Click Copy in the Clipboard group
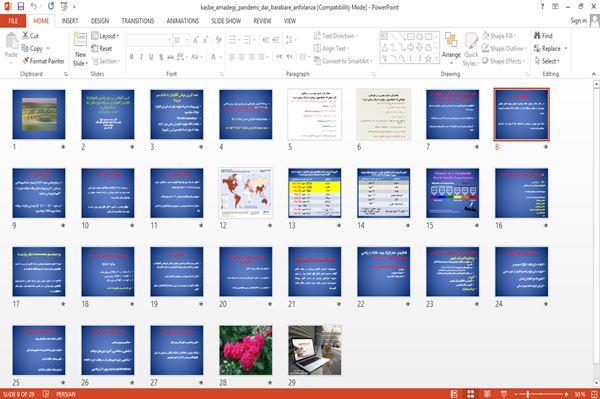The image size is (600, 399). click(33, 48)
